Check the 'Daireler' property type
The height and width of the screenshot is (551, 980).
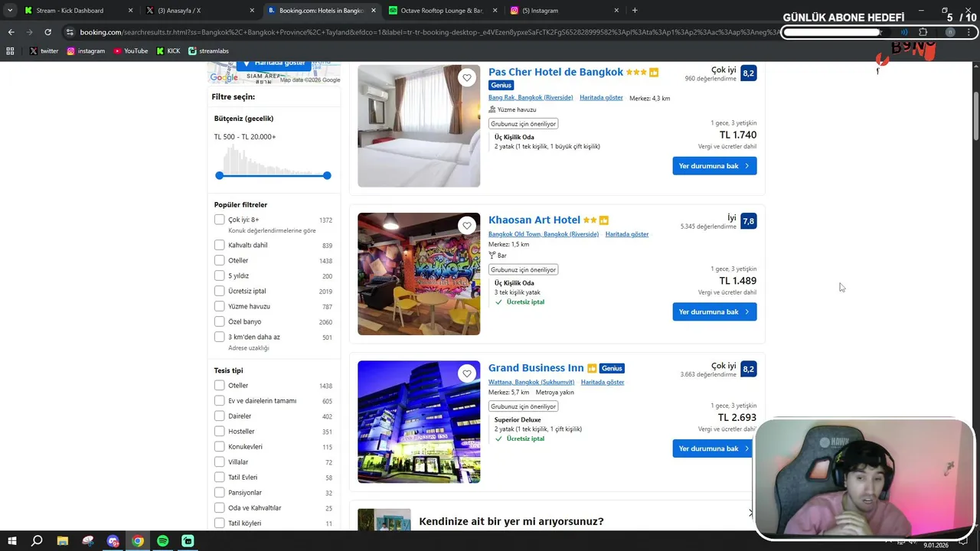point(220,416)
